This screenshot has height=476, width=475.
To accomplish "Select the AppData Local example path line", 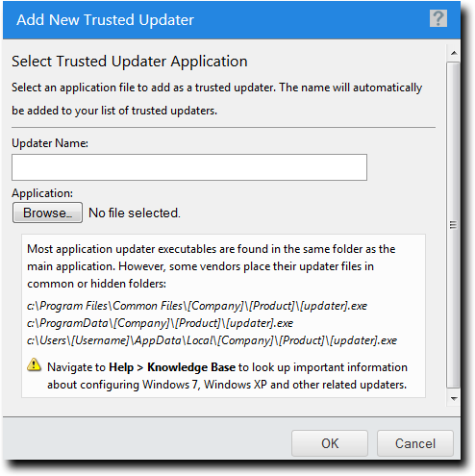I will click(x=212, y=340).
